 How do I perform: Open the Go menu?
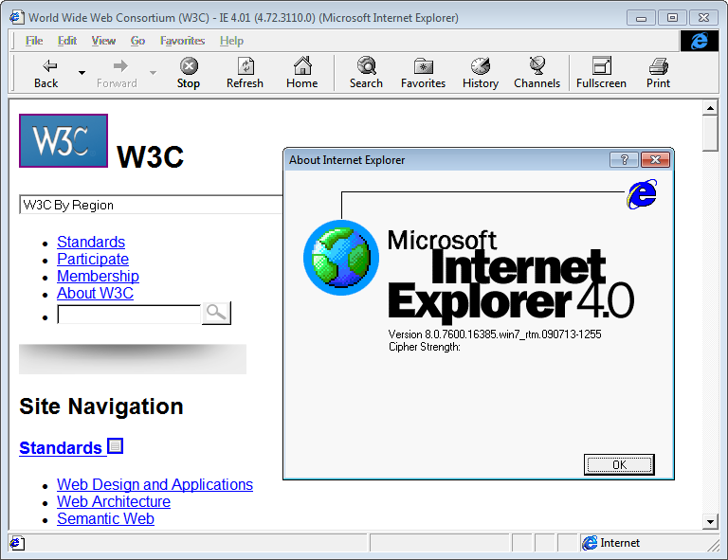coord(137,41)
